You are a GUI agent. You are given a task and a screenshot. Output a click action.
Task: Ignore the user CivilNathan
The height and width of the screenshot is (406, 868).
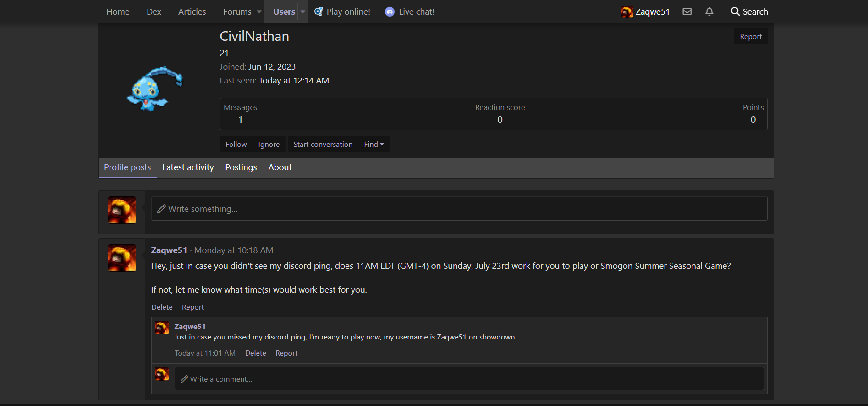[x=269, y=144]
